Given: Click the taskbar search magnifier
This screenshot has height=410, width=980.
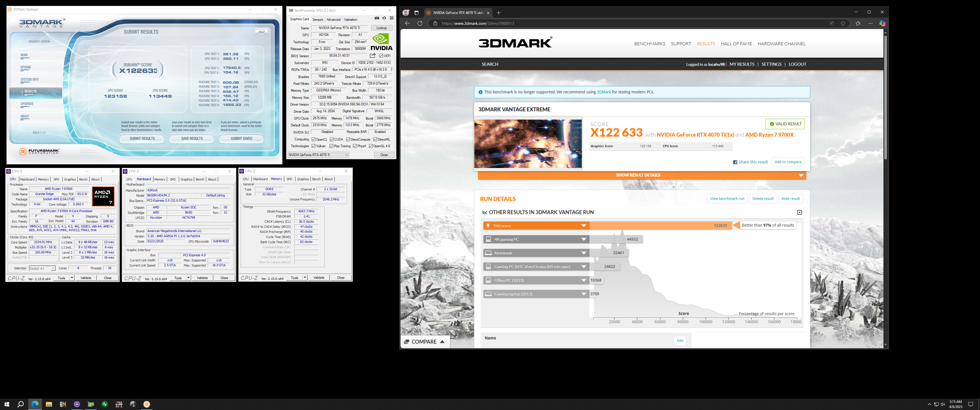Looking at the screenshot, I should point(21,404).
